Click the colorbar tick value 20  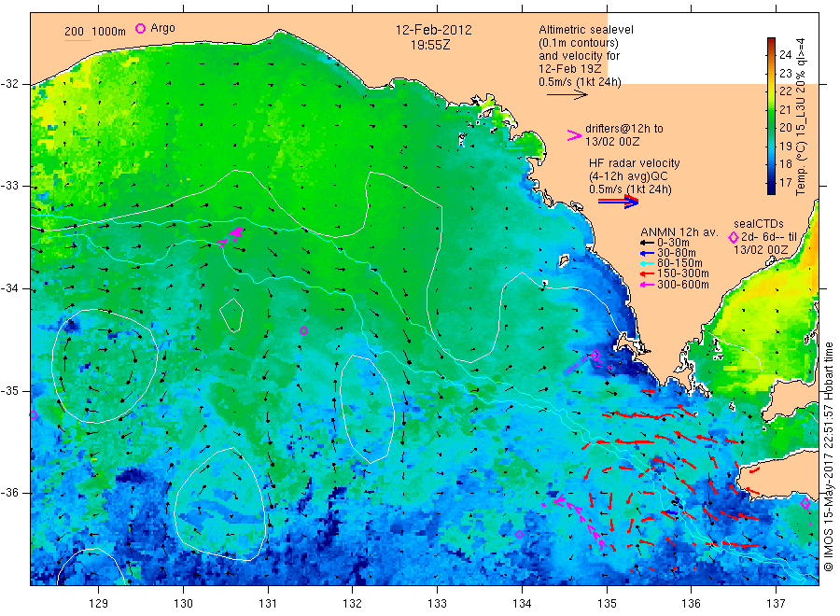(x=785, y=128)
